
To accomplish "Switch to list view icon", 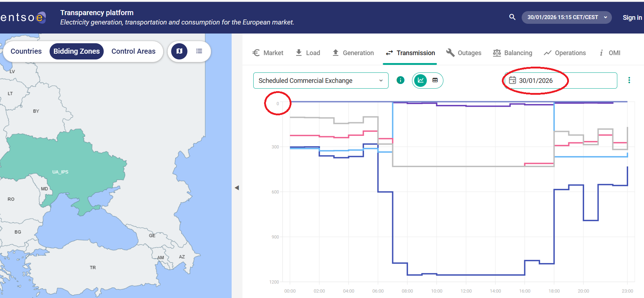I will pyautogui.click(x=199, y=51).
